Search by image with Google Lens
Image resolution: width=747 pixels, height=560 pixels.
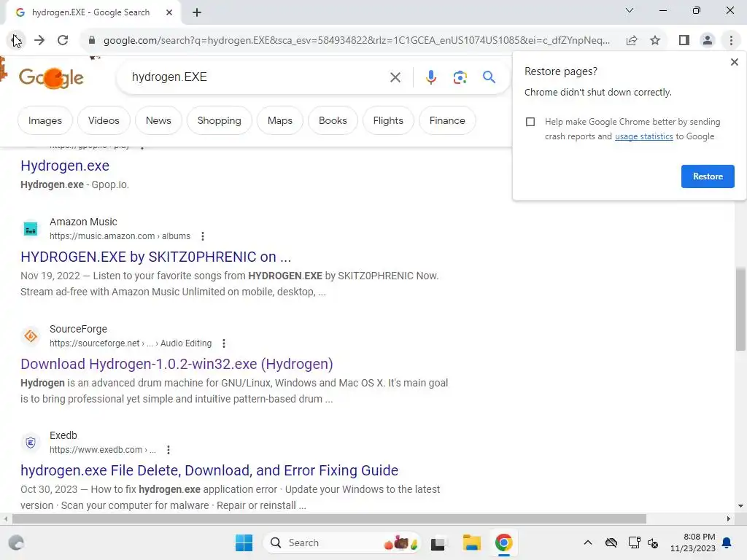click(460, 77)
